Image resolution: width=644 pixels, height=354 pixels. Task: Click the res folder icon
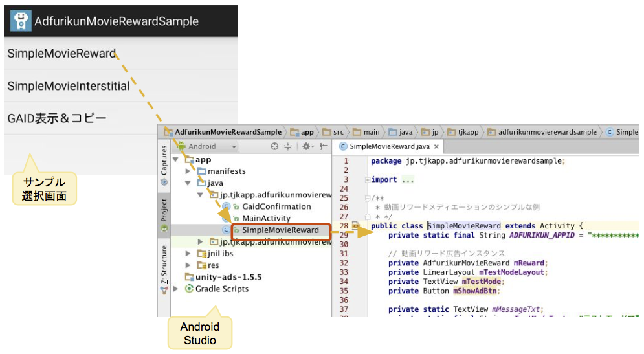pos(202,266)
